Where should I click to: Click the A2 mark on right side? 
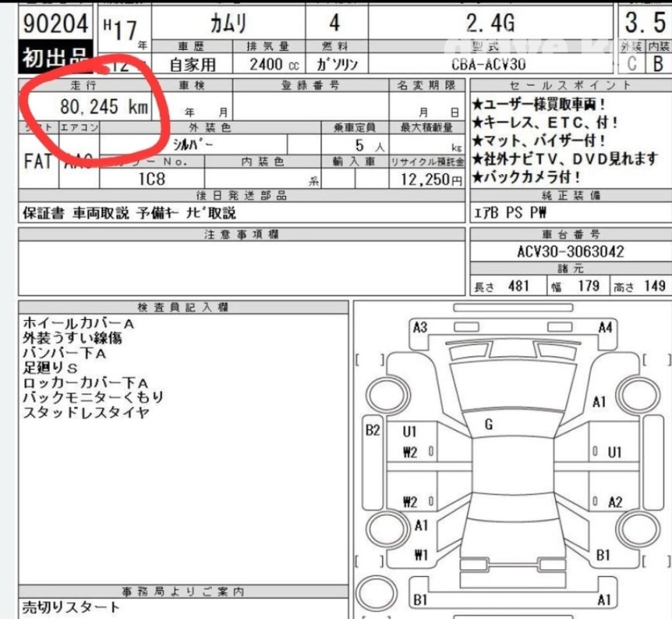coord(616,502)
